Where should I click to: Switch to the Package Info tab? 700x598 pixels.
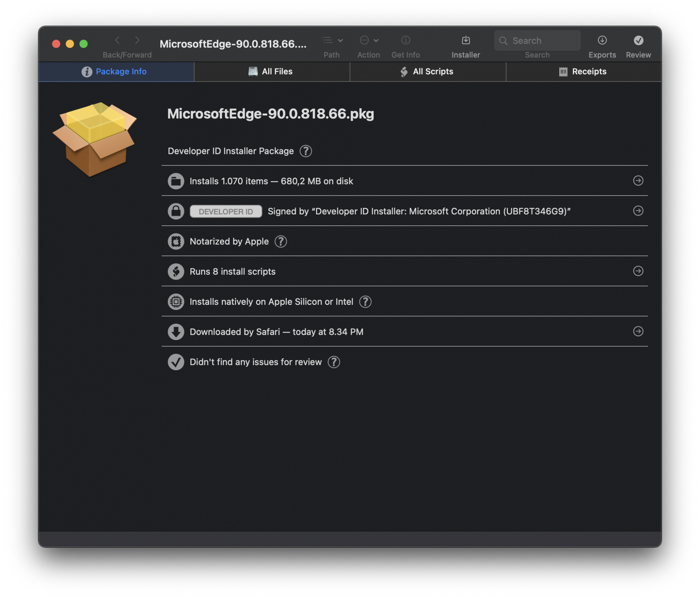point(116,72)
